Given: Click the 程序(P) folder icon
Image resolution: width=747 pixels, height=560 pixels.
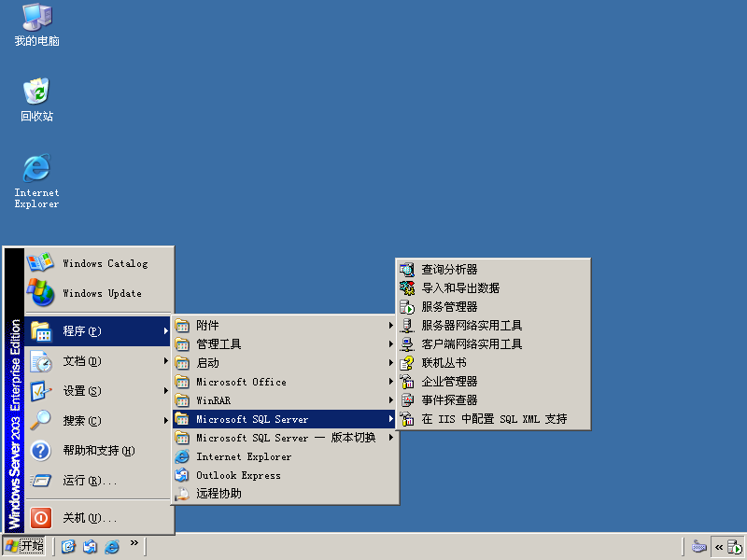Looking at the screenshot, I should [41, 331].
